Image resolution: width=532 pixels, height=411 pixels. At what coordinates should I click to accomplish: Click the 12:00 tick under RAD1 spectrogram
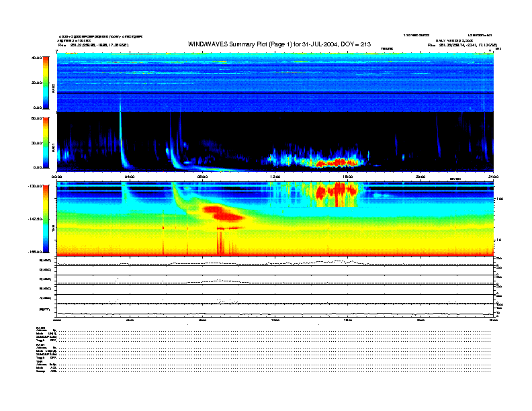pyautogui.click(x=275, y=176)
